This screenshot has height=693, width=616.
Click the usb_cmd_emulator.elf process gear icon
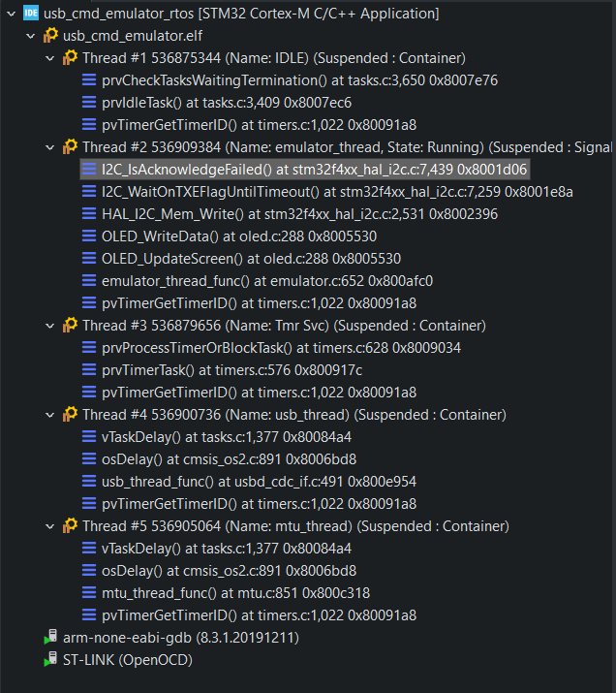50,35
